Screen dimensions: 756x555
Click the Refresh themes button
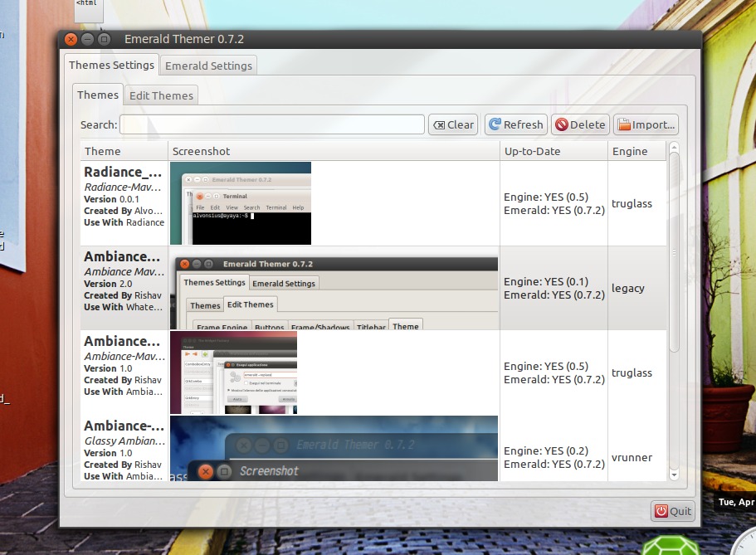[x=516, y=125]
